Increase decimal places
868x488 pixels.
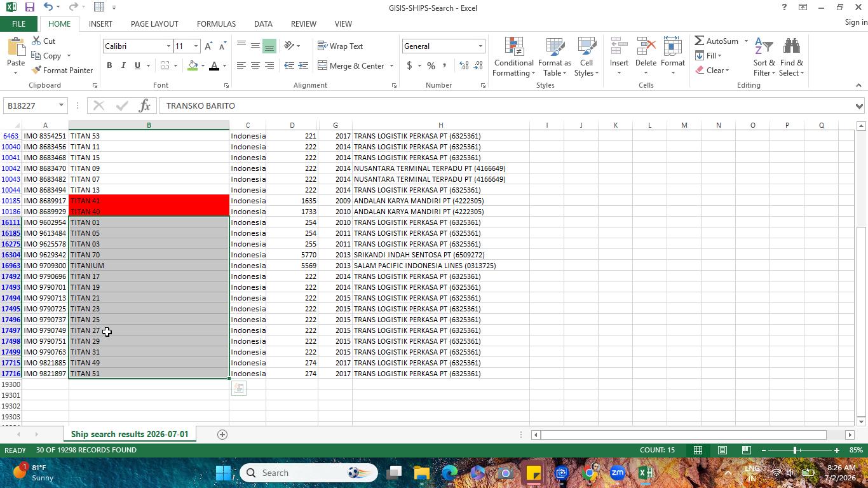pyautogui.click(x=464, y=66)
